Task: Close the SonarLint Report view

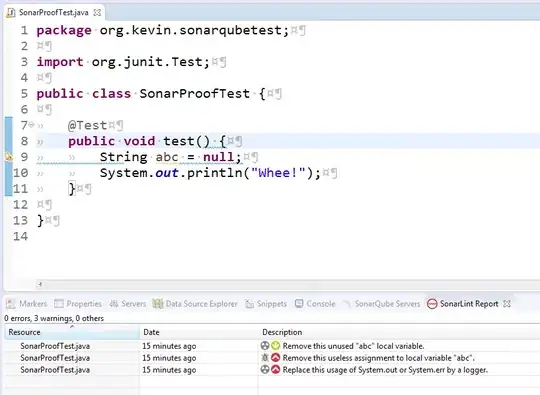Action: tap(507, 304)
